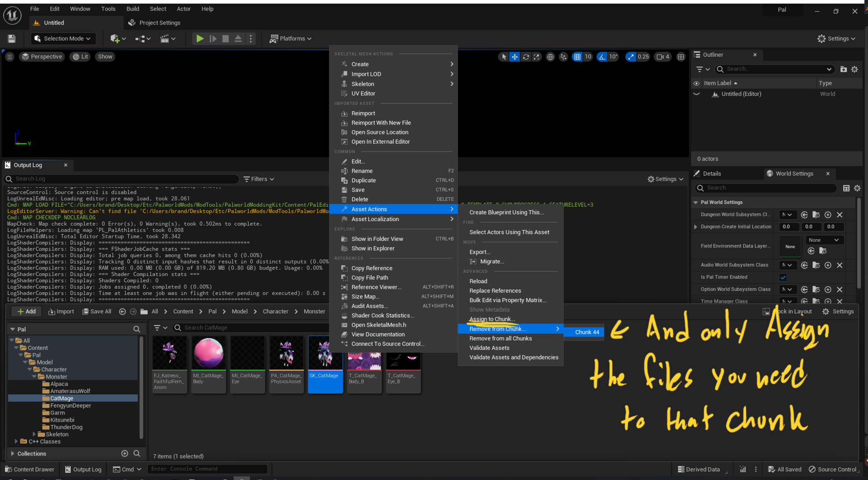
Task: Toggle rotation snapping angle icon
Action: coord(602,57)
